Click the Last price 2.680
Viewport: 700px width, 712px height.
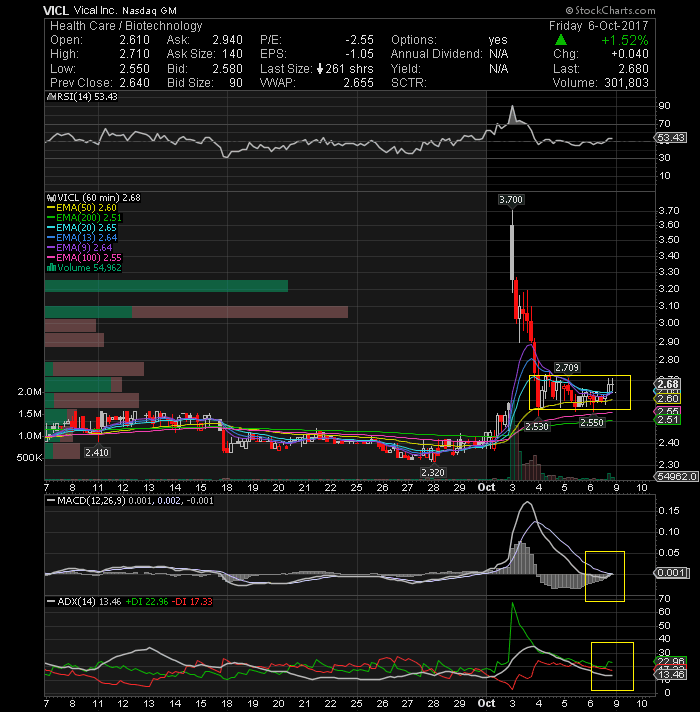633,69
